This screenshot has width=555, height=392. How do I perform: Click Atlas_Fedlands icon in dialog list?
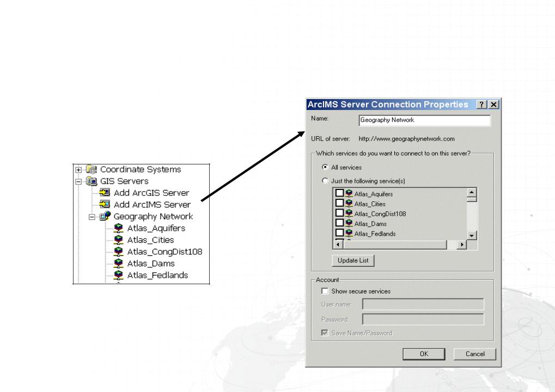(349, 233)
